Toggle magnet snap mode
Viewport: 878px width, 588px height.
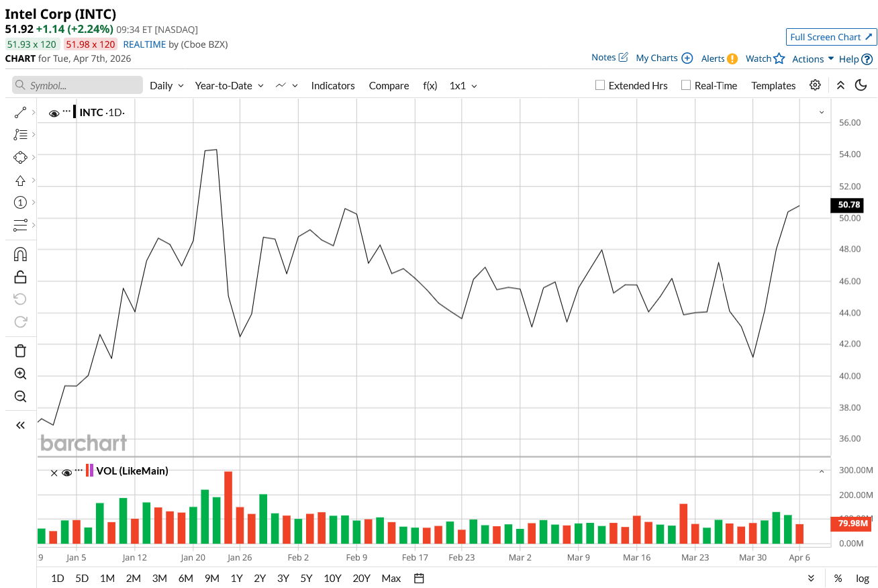pos(20,254)
